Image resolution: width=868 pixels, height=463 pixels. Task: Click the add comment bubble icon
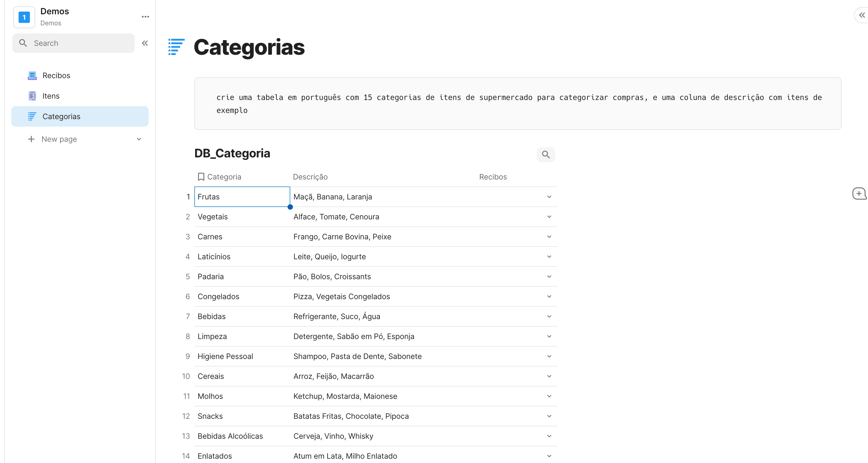click(859, 194)
